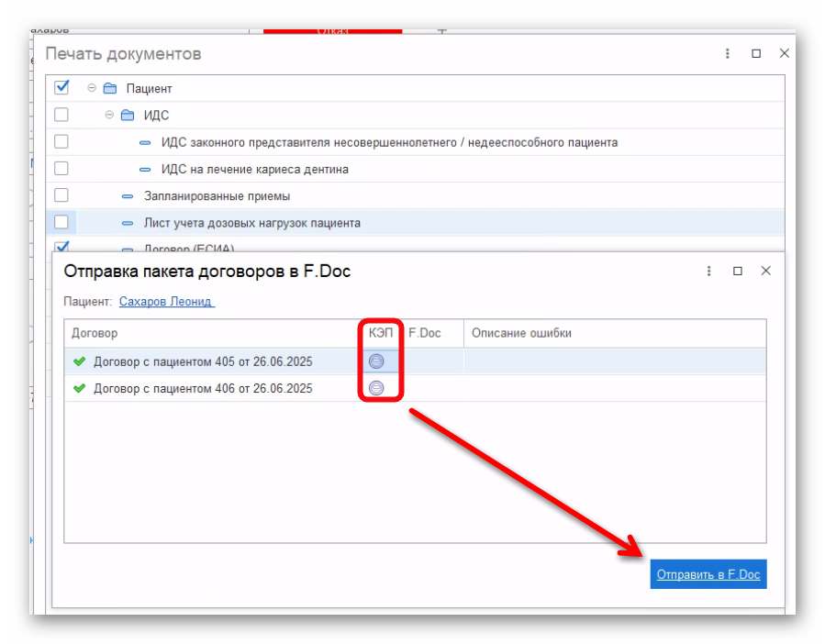Check ИДС на лечение кариеса дентина checkbox
The width and height of the screenshot is (825, 644).
61,169
